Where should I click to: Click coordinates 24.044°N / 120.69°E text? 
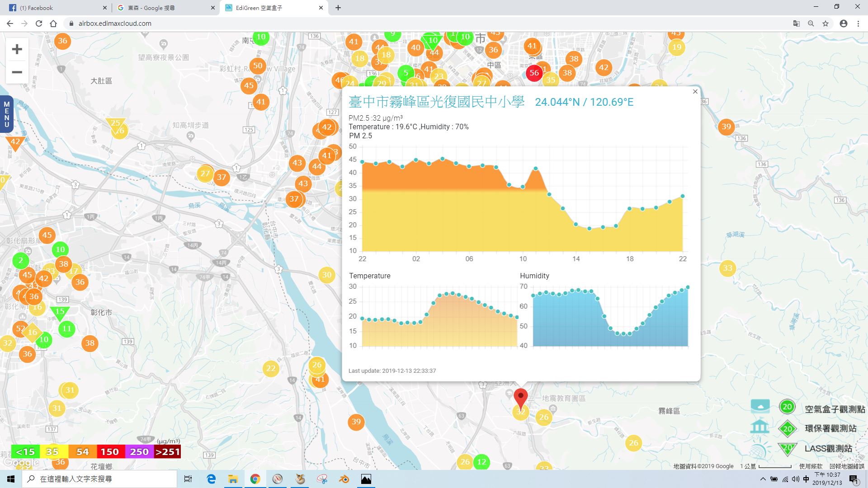[584, 102]
